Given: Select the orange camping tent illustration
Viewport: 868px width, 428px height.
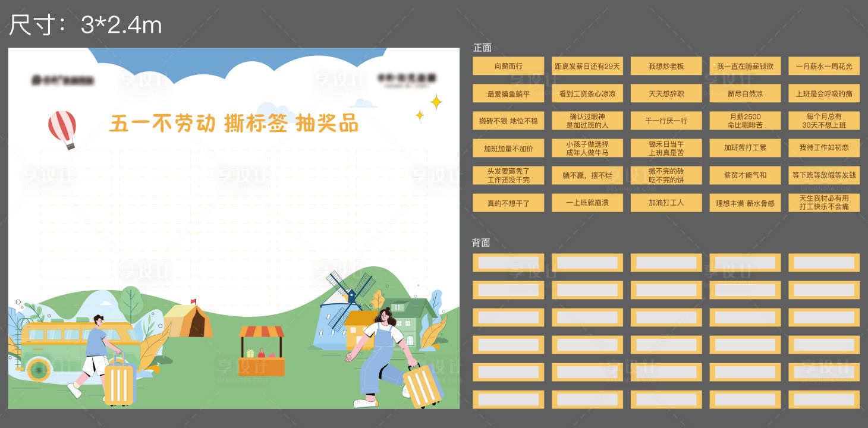Looking at the screenshot, I should coord(188,320).
